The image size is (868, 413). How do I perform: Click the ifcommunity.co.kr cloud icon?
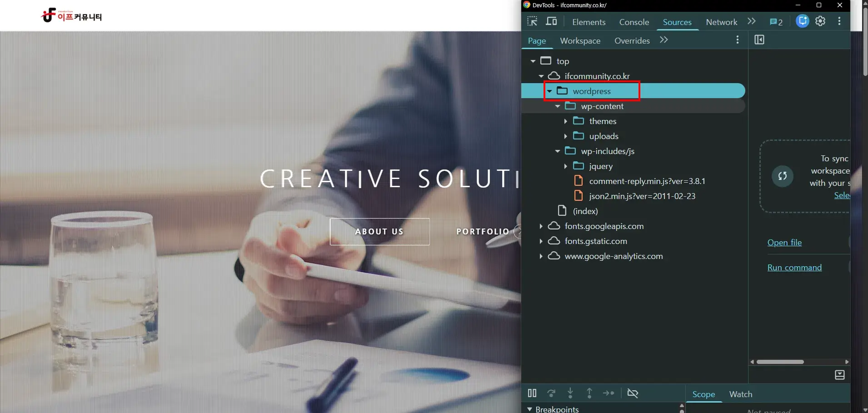click(554, 75)
